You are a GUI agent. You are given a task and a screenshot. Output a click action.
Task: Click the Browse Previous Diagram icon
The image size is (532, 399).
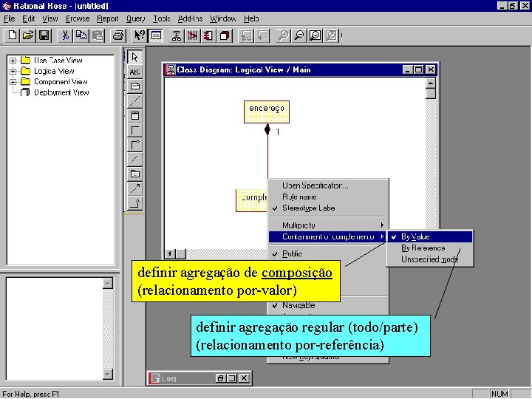[262, 35]
